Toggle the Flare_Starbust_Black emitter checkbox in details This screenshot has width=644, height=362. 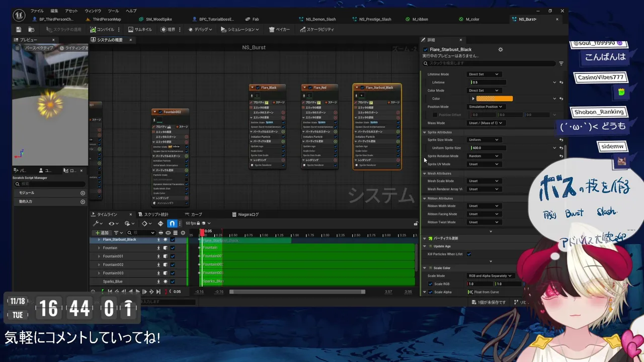[x=426, y=49]
